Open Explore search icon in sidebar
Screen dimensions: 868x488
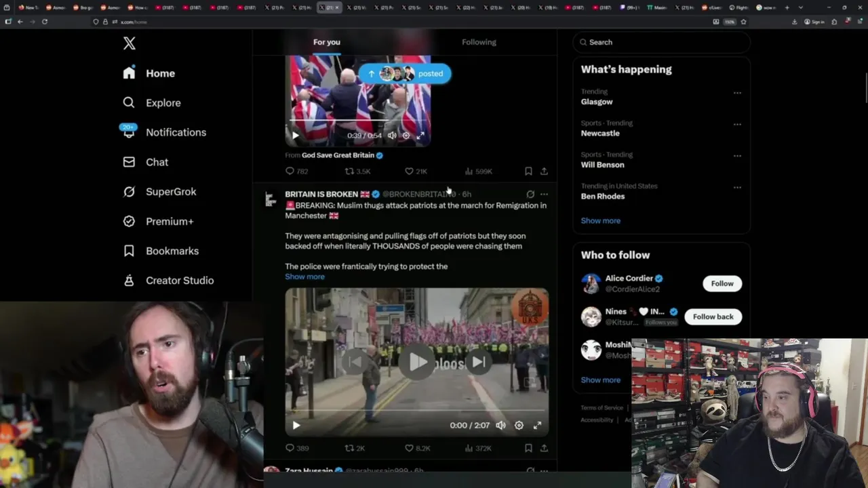pos(129,103)
